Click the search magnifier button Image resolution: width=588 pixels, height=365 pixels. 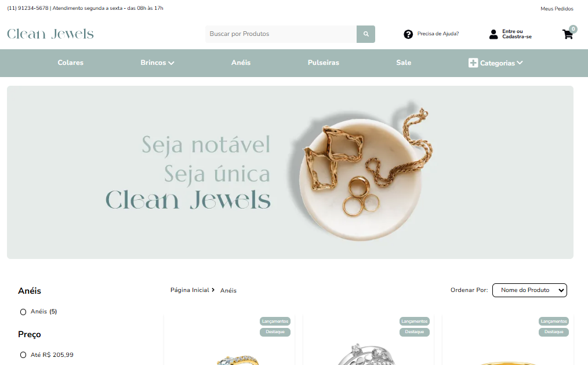point(366,34)
